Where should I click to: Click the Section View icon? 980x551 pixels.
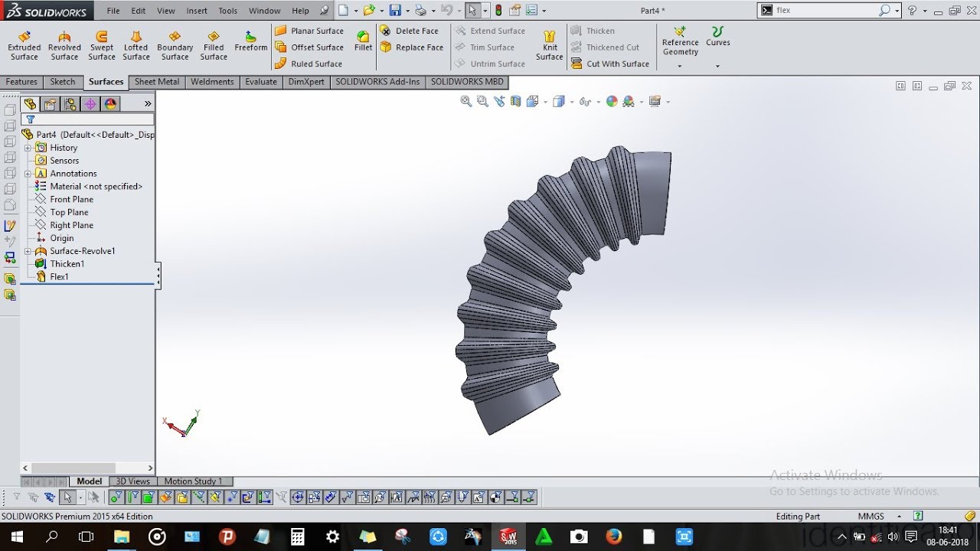pyautogui.click(x=515, y=101)
